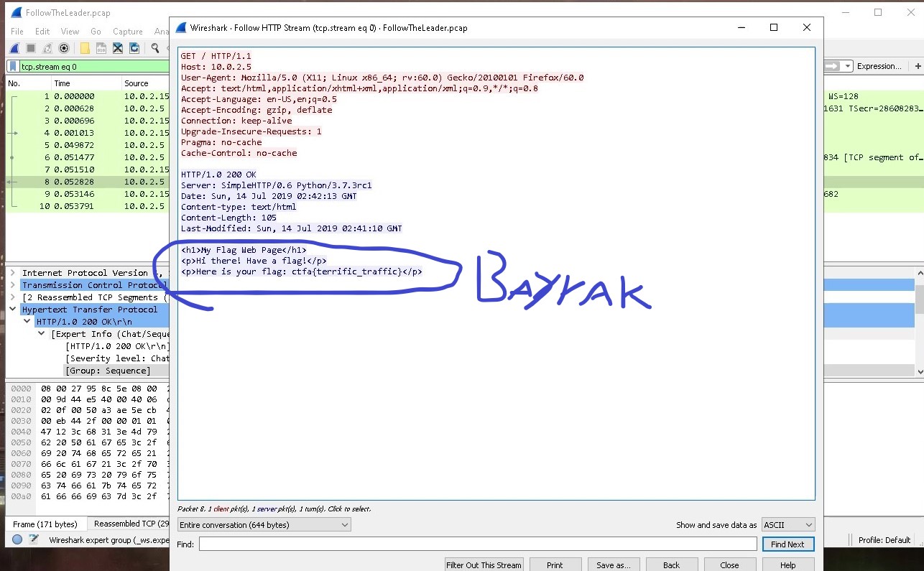Image resolution: width=924 pixels, height=571 pixels.
Task: Click the find packet magnifier icon
Action: [x=155, y=48]
